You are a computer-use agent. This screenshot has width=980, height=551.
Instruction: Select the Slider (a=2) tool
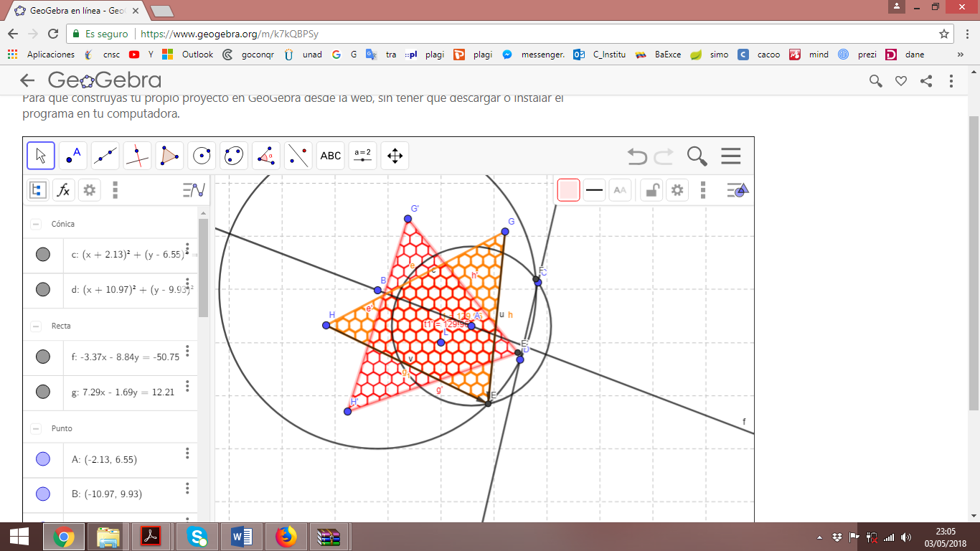(x=362, y=155)
